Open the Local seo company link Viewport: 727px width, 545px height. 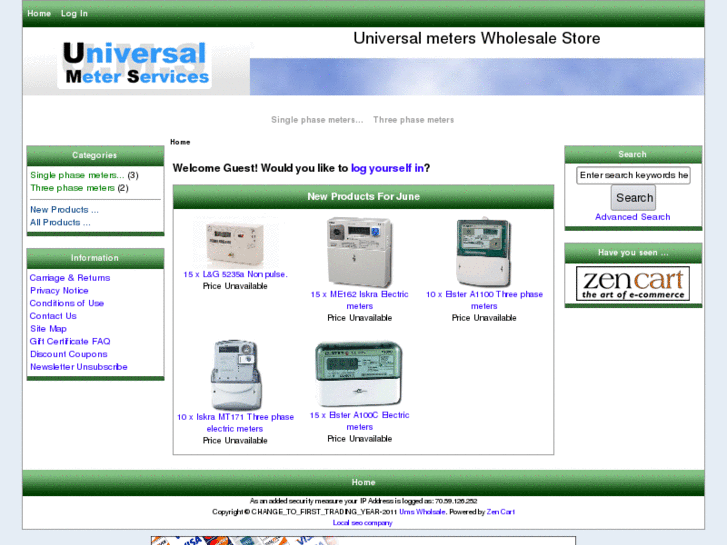tap(363, 523)
